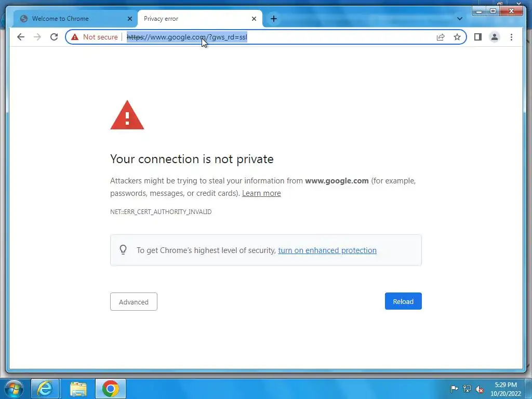This screenshot has height=399, width=532.
Task: Click Chrome icon in taskbar
Action: pos(111,389)
